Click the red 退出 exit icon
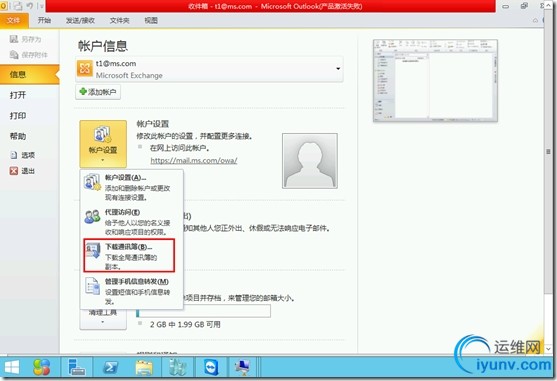Image resolution: width=557 pixels, height=381 pixels. pos(14,171)
